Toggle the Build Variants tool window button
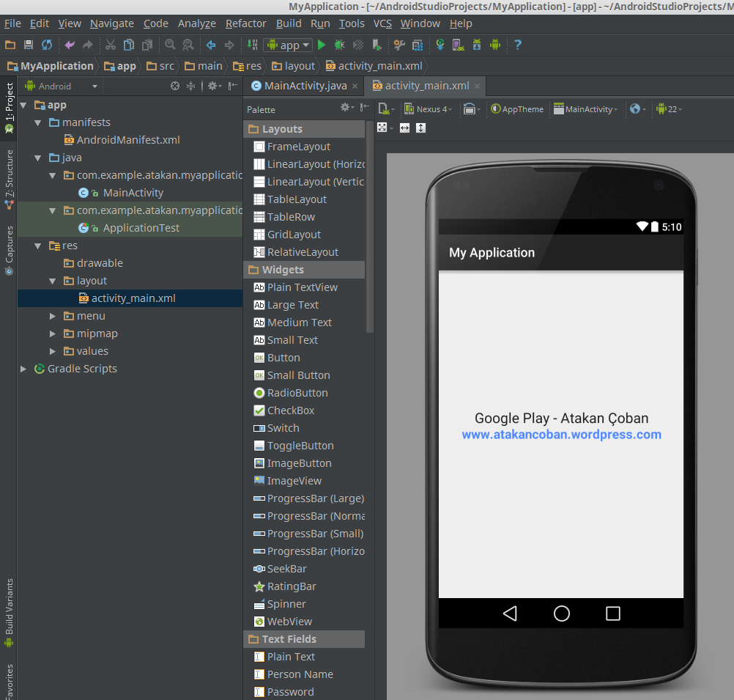This screenshot has width=734, height=700. tap(9, 613)
